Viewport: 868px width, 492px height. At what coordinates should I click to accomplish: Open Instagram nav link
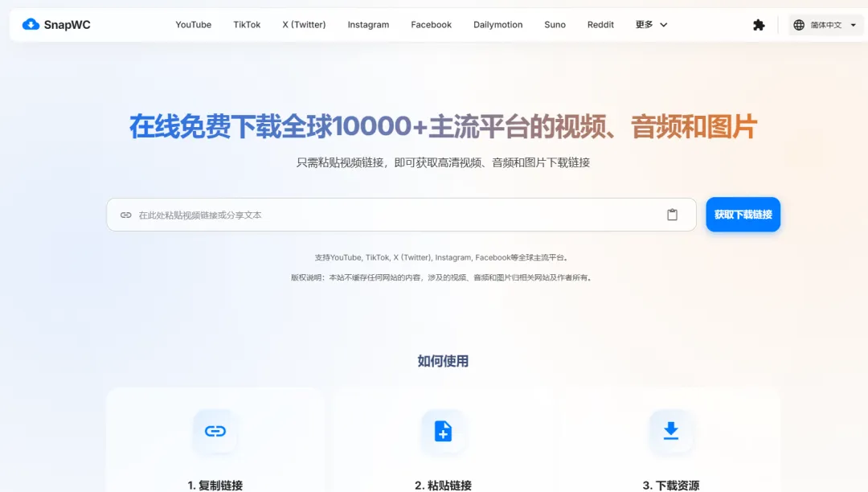(368, 25)
